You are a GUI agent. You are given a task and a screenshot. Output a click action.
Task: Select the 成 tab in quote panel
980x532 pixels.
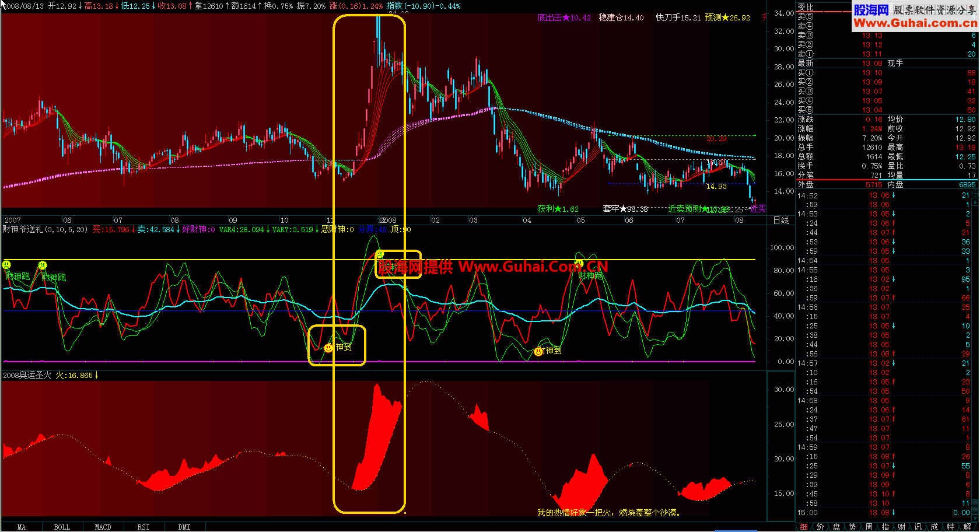coord(935,527)
